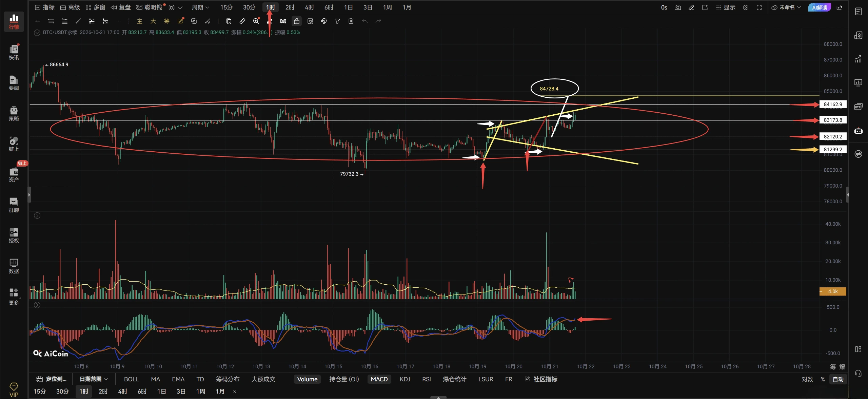The image size is (868, 399).
Task: Click the funnel filter icon
Action: (337, 21)
